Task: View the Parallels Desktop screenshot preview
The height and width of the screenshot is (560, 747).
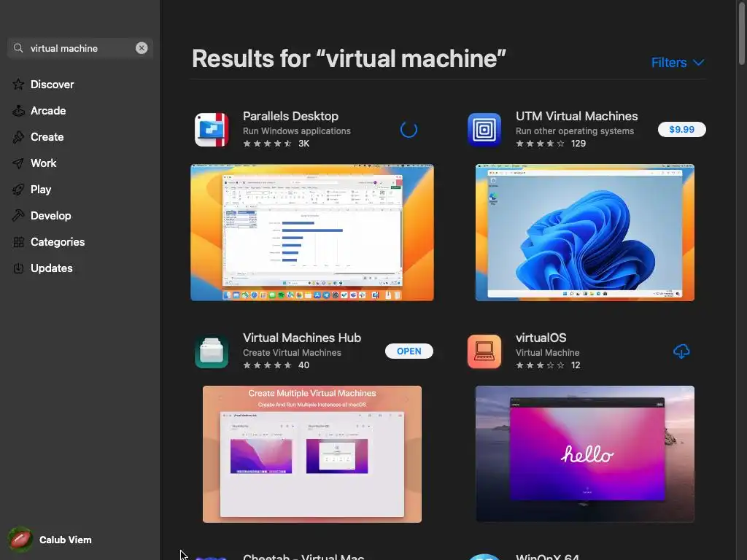Action: (x=312, y=233)
